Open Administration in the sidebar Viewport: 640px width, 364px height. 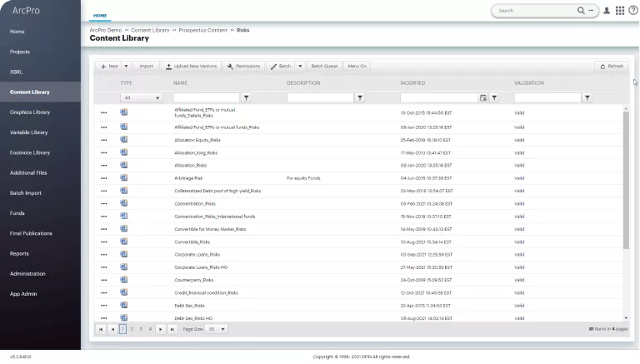click(27, 274)
